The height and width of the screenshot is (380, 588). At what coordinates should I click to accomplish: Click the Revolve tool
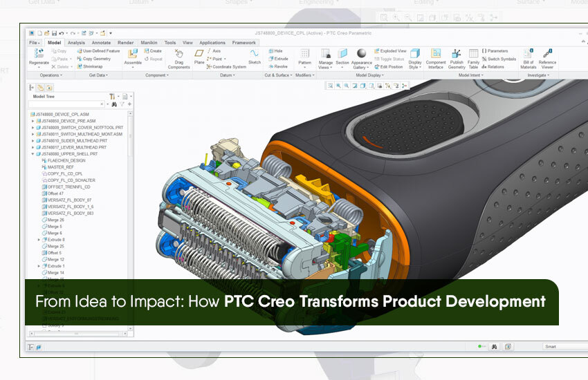pyautogui.click(x=278, y=66)
